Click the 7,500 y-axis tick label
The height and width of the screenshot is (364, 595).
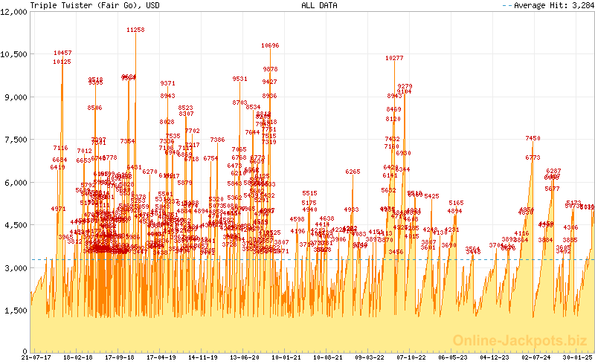pyautogui.click(x=17, y=140)
